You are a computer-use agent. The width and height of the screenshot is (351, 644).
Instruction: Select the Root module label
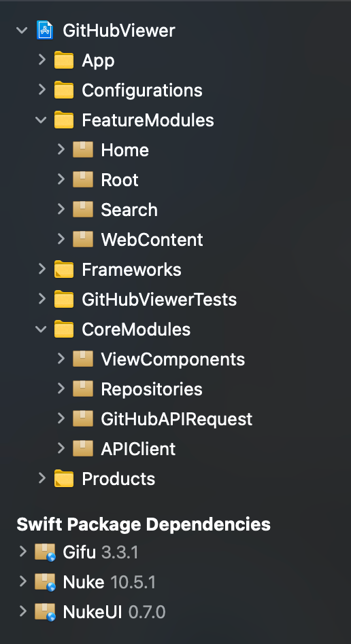point(120,180)
